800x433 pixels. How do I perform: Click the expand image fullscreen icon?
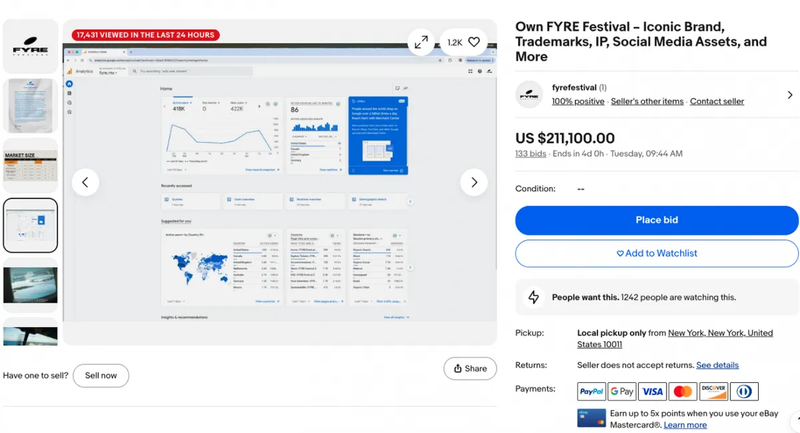pyautogui.click(x=422, y=42)
